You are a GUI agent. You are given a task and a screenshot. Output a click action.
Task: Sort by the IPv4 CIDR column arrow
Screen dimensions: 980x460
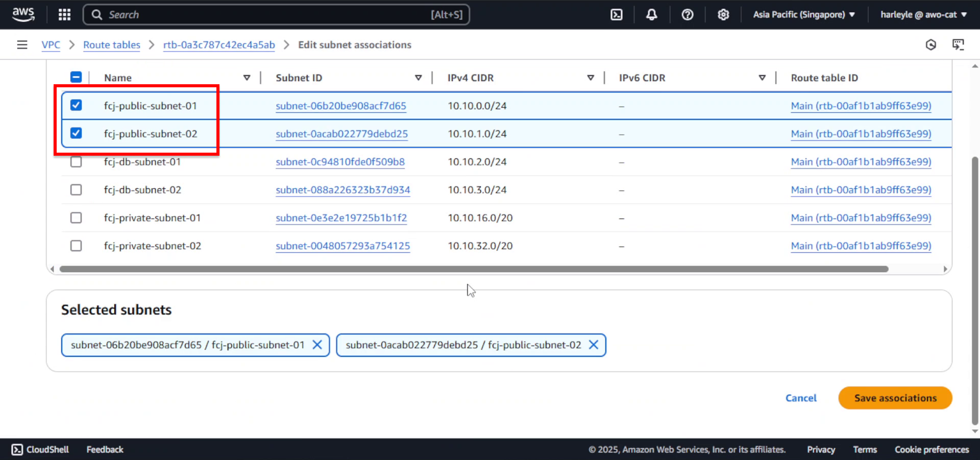(590, 78)
